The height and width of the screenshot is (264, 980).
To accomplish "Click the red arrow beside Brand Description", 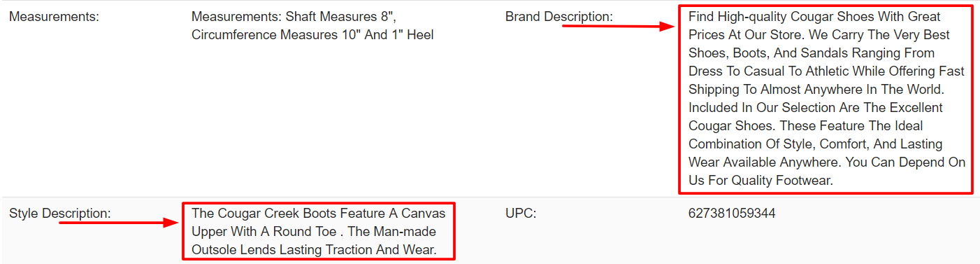I will [618, 27].
